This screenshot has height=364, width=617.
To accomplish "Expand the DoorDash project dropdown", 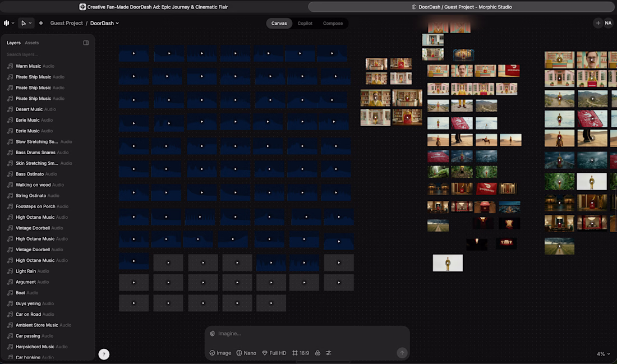I will coord(105,23).
